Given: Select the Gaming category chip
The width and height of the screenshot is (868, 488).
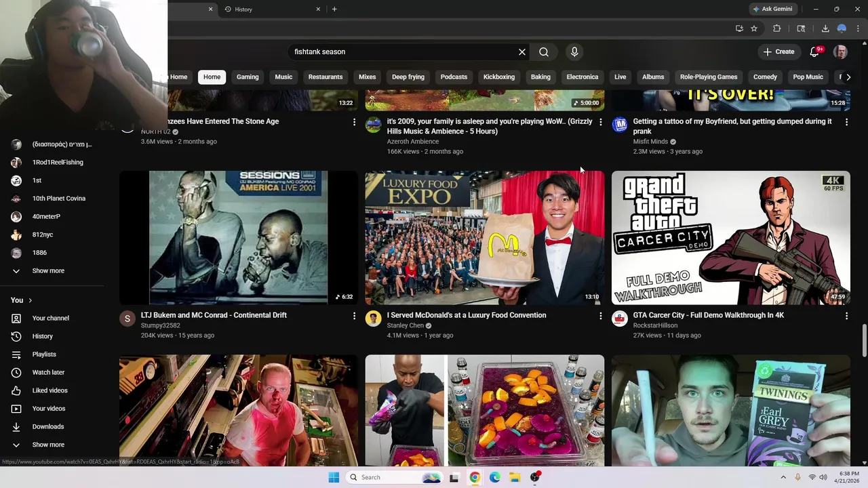Looking at the screenshot, I should click(248, 77).
